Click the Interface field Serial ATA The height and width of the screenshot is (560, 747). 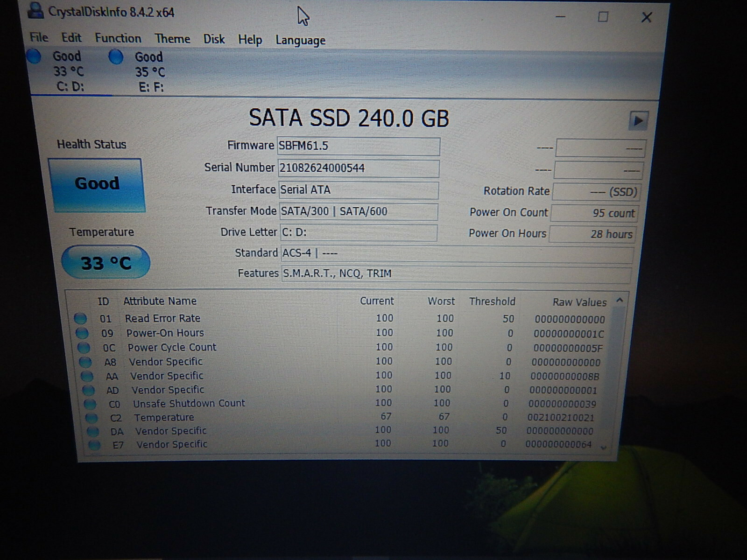(x=359, y=190)
